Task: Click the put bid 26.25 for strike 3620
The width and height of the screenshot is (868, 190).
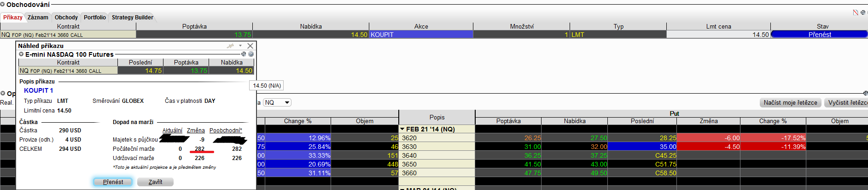Action: [x=508, y=138]
